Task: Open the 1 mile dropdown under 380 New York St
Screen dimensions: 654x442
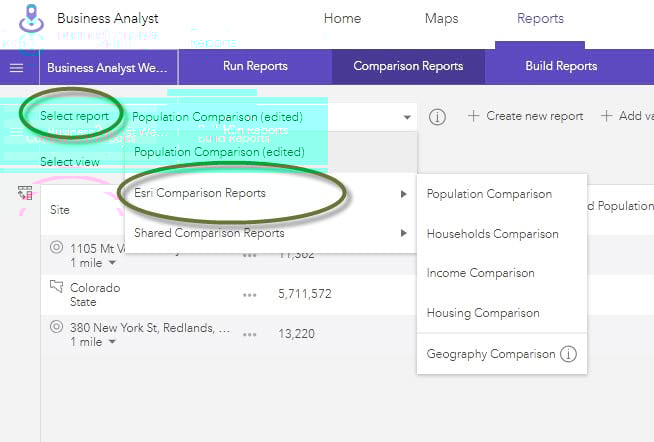Action: [x=112, y=342]
